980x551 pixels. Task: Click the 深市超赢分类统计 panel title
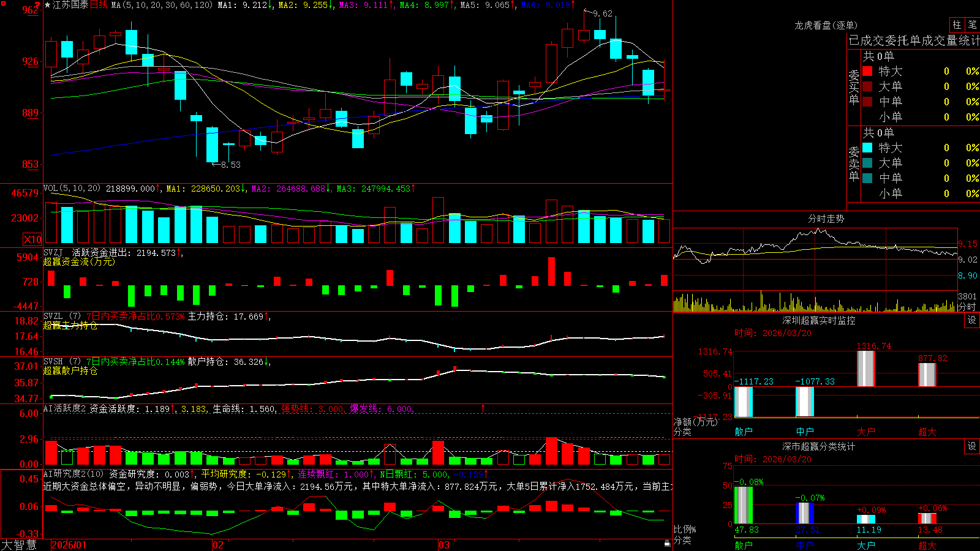point(819,446)
